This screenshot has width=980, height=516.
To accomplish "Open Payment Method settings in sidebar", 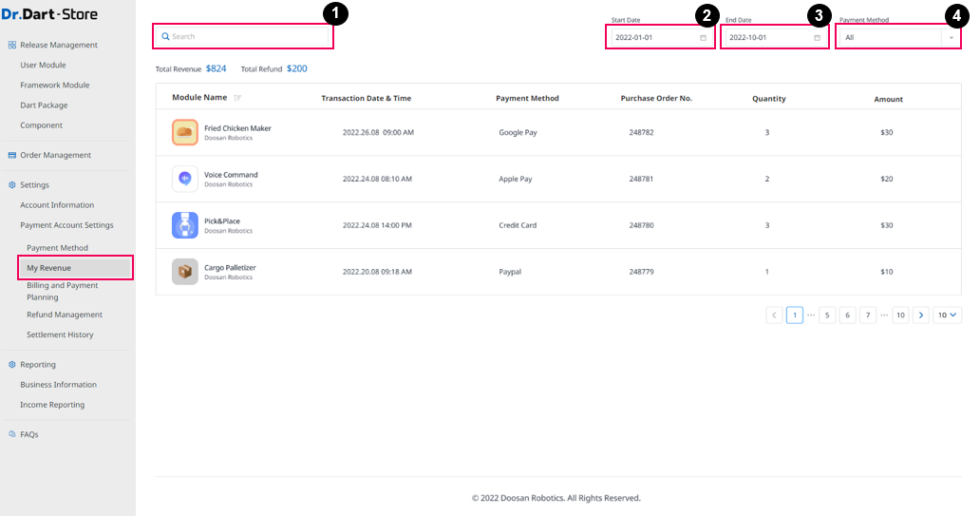I will [58, 248].
